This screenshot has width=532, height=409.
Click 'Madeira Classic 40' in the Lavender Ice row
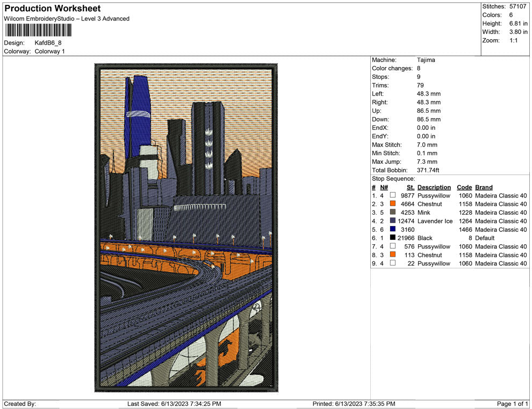coord(501,221)
